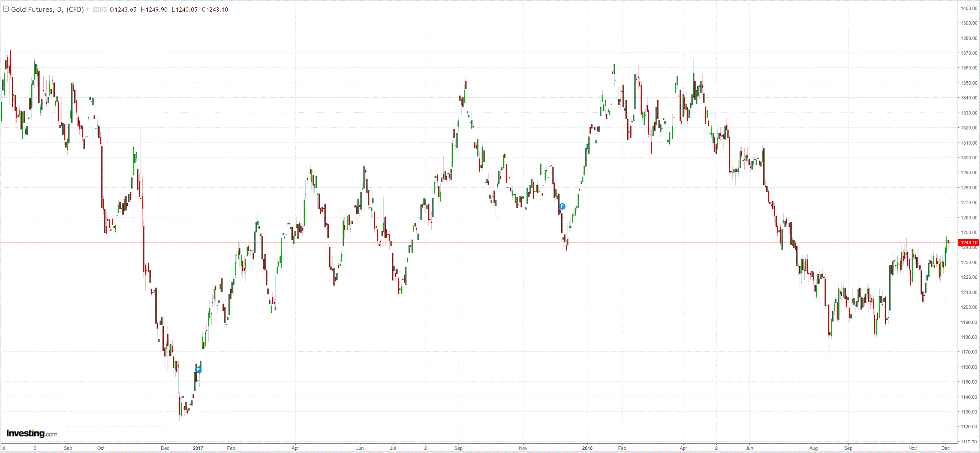This screenshot has width=980, height=453.
Task: Click the 2018 label on time axis
Action: coord(587,448)
